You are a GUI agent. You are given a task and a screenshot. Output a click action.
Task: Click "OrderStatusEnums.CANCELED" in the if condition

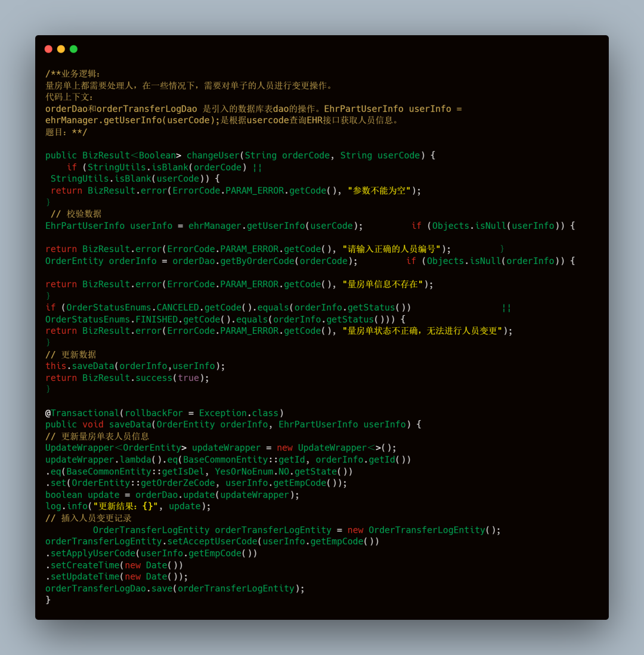point(132,308)
